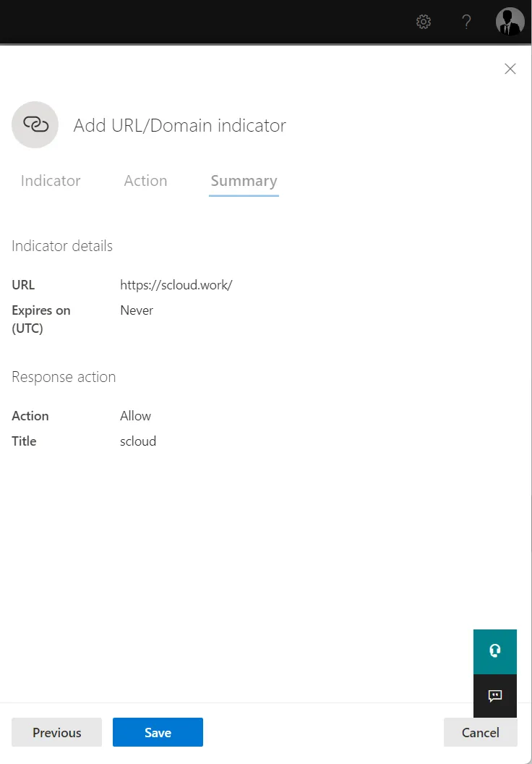
Task: Open the user profile avatar
Action: (510, 22)
